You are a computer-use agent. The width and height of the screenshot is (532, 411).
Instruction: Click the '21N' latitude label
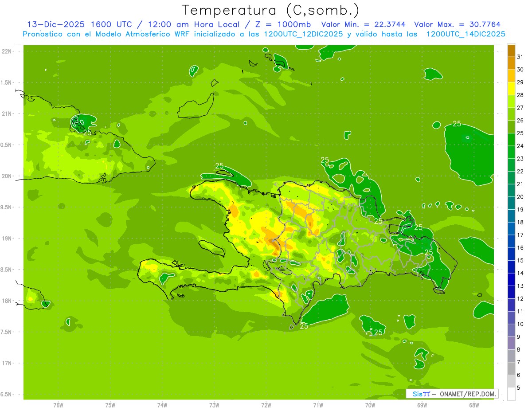click(x=7, y=114)
